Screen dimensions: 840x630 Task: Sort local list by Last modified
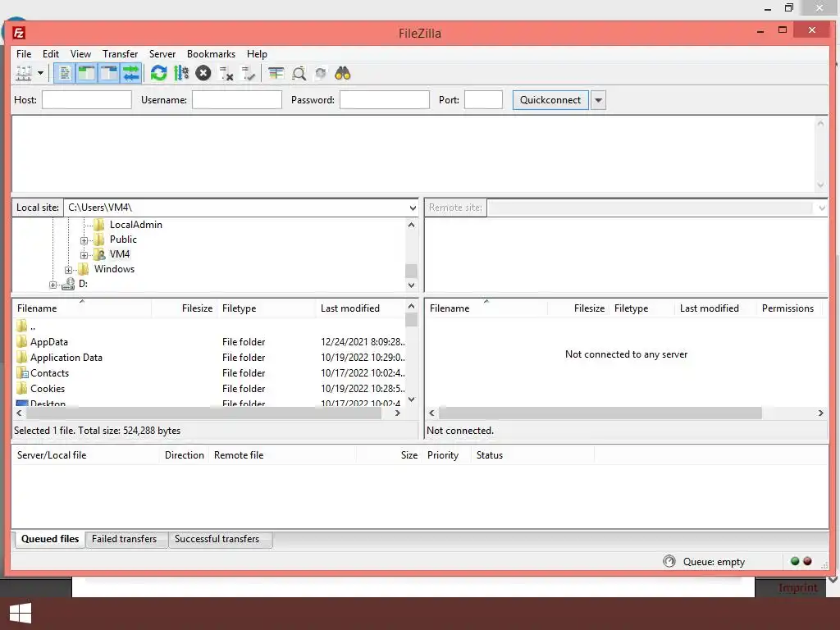tap(349, 308)
